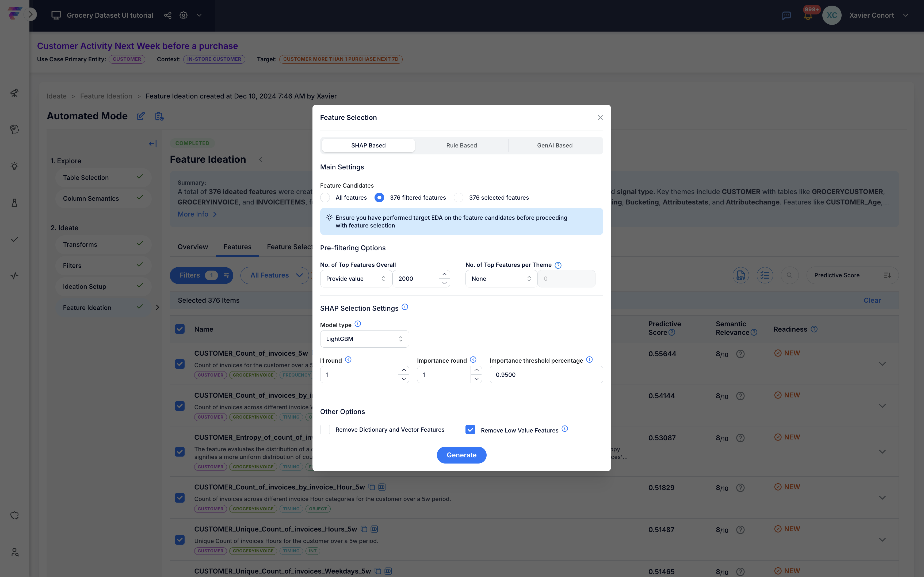Click info icon next to Model type
The image size is (924, 577).
click(x=358, y=324)
